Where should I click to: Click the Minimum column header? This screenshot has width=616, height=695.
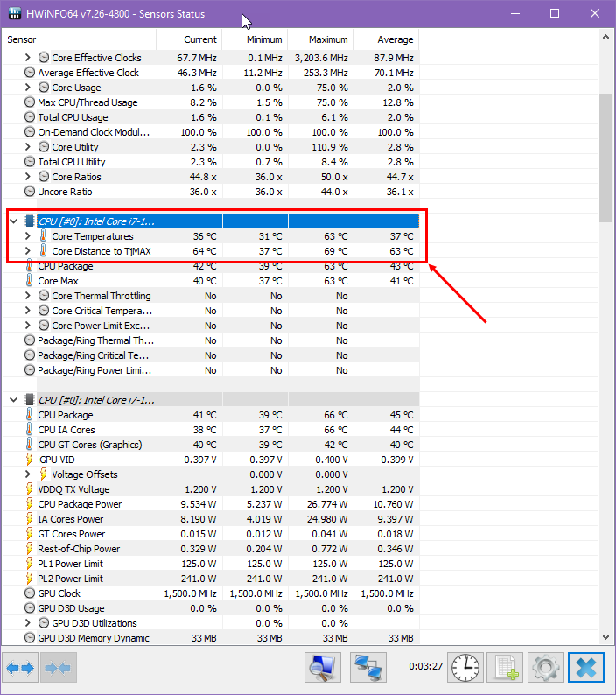click(x=255, y=39)
